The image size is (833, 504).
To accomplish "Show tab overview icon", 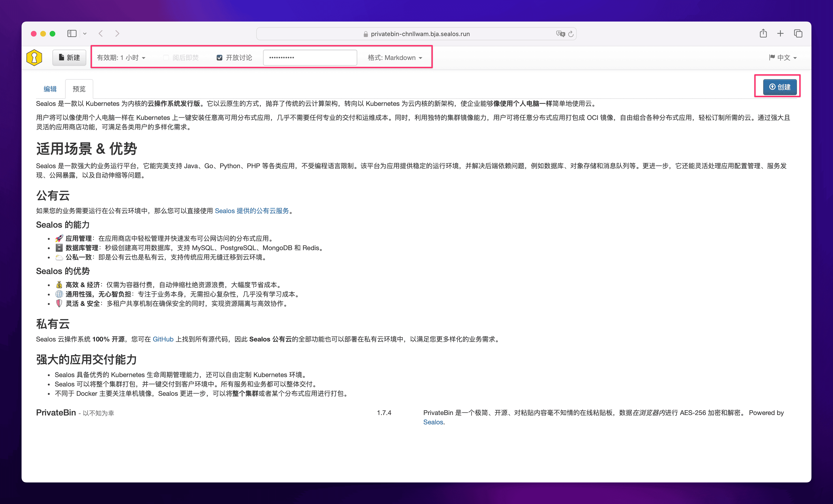I will coord(798,33).
